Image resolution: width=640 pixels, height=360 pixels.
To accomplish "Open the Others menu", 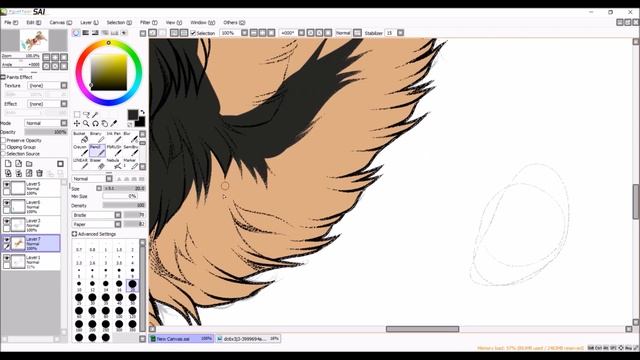I will 234,22.
